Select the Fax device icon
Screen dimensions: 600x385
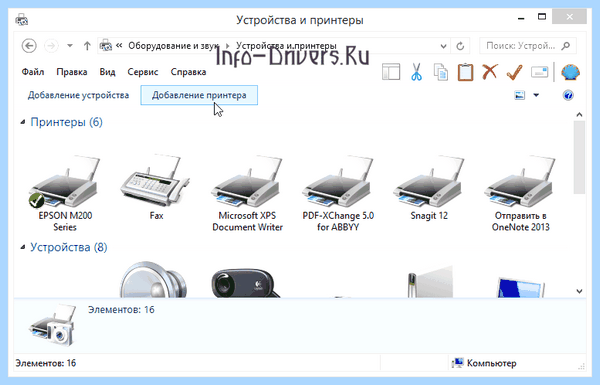[156, 188]
